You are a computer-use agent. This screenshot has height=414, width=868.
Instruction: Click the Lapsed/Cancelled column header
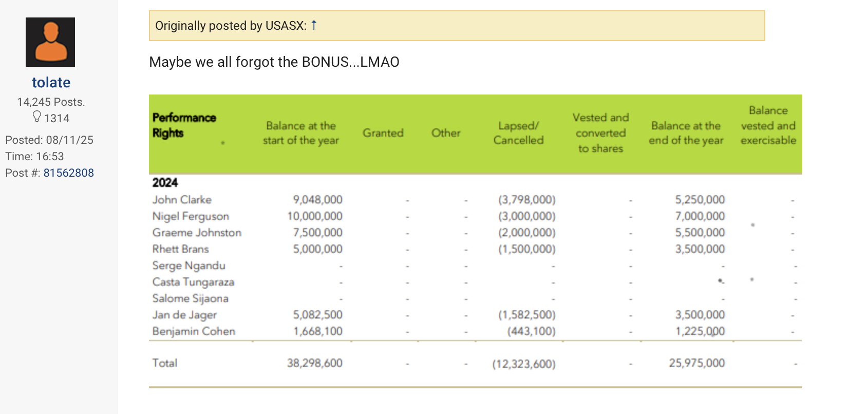tap(518, 133)
